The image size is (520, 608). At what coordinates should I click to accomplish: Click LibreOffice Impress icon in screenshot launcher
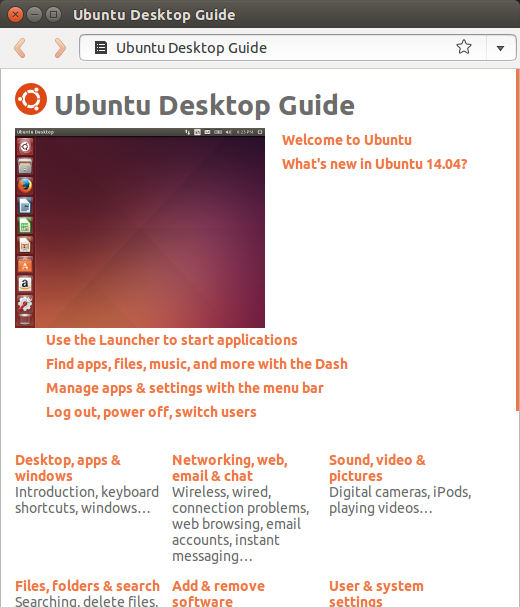[x=25, y=245]
